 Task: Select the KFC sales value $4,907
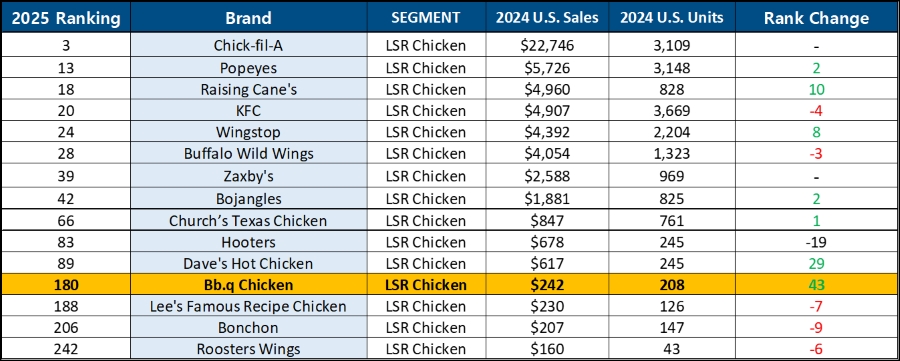coord(546,111)
